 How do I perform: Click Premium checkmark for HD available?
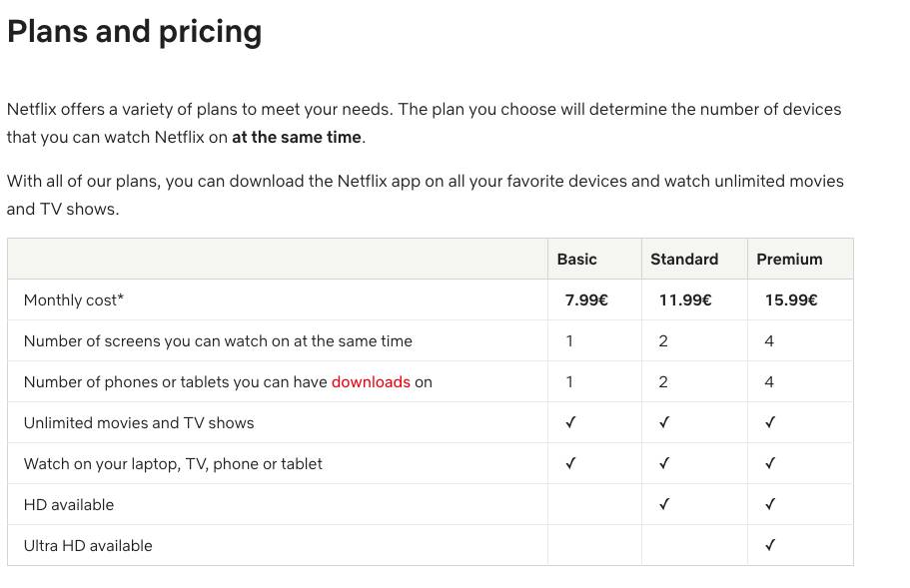pos(770,504)
